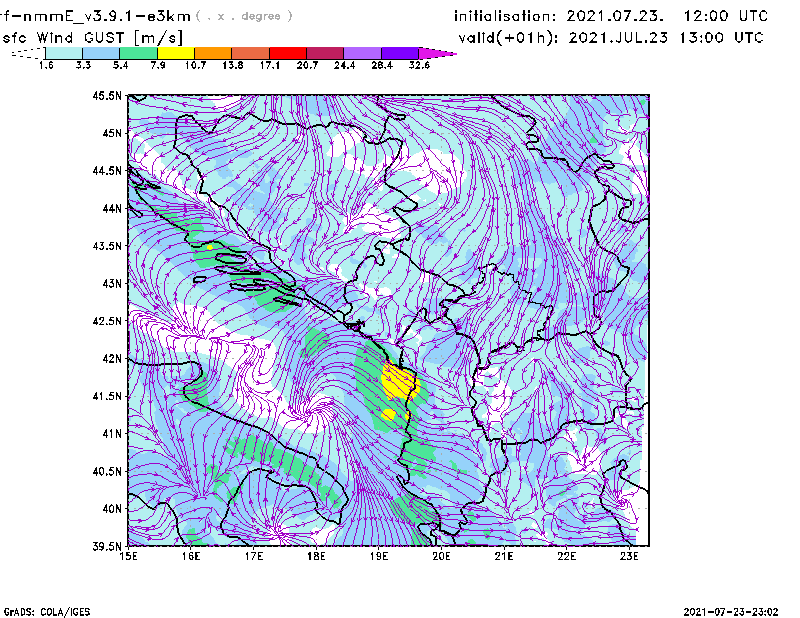
Task: Click the '2021-07-23-23:02' timestamp
Action: tap(731, 612)
